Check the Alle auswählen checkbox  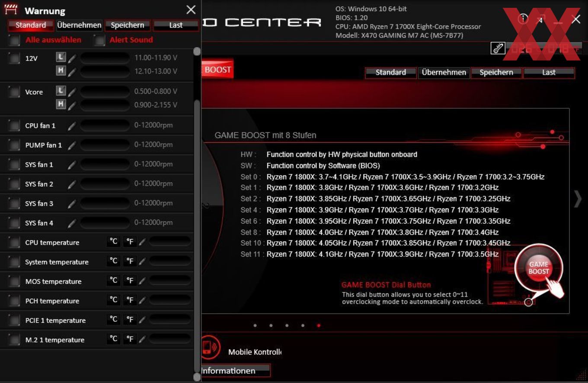pyautogui.click(x=15, y=40)
